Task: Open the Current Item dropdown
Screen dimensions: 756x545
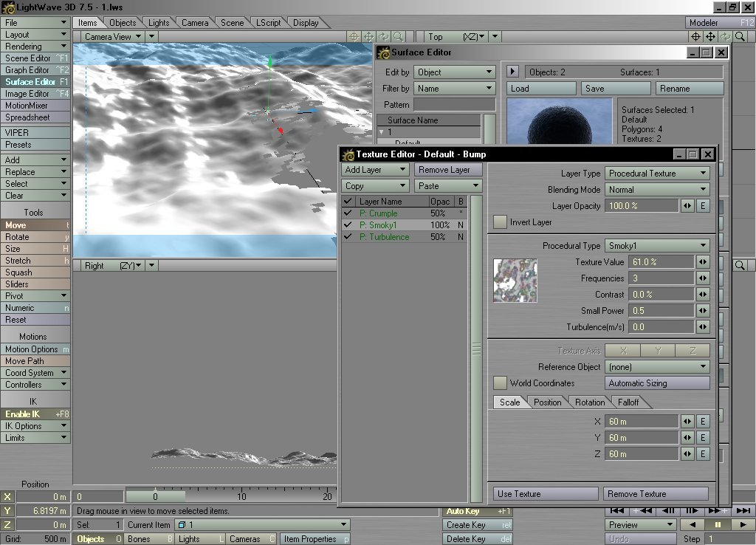Action: coord(262,525)
